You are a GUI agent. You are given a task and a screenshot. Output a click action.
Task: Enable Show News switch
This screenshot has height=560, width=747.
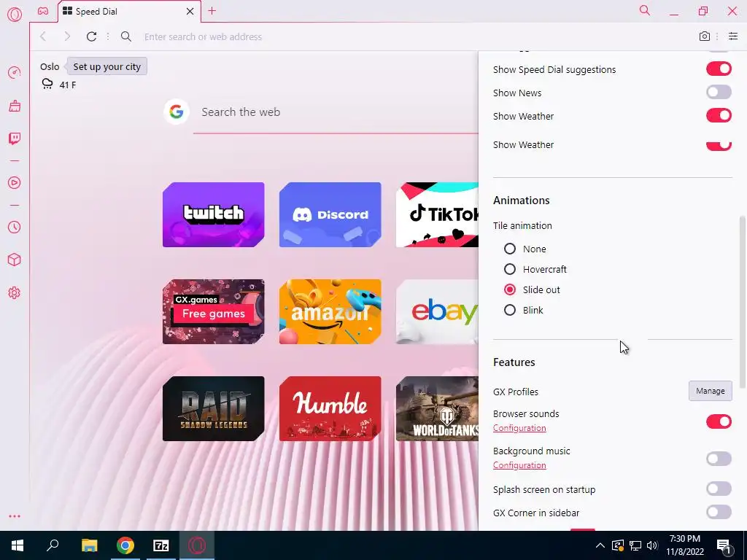tap(719, 92)
